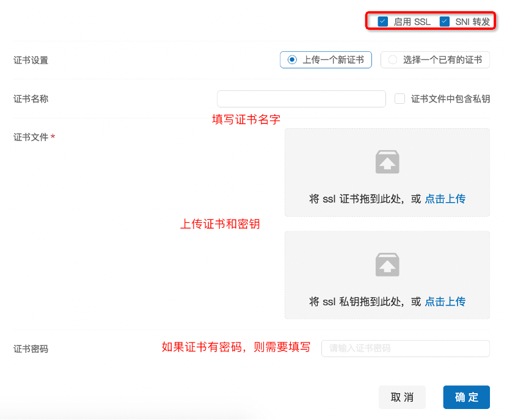Click the SNI 转发 label text
Image resolution: width=507 pixels, height=420 pixels.
pos(473,22)
